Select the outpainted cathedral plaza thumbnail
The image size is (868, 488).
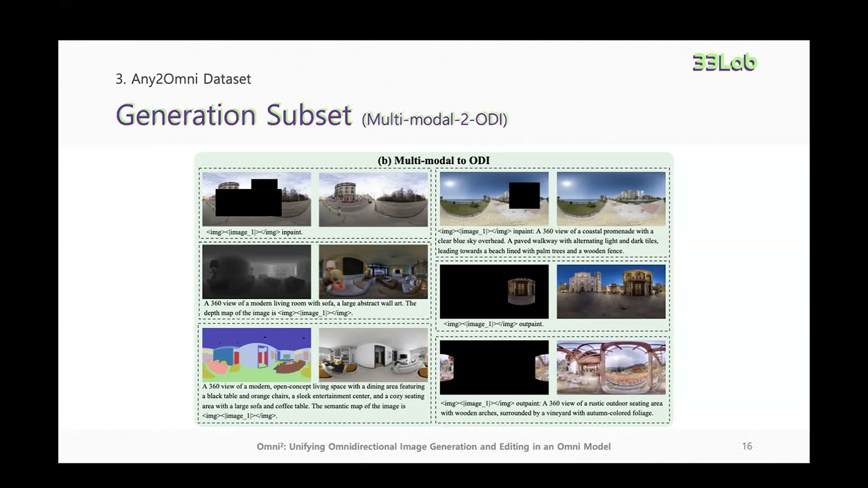pos(611,291)
